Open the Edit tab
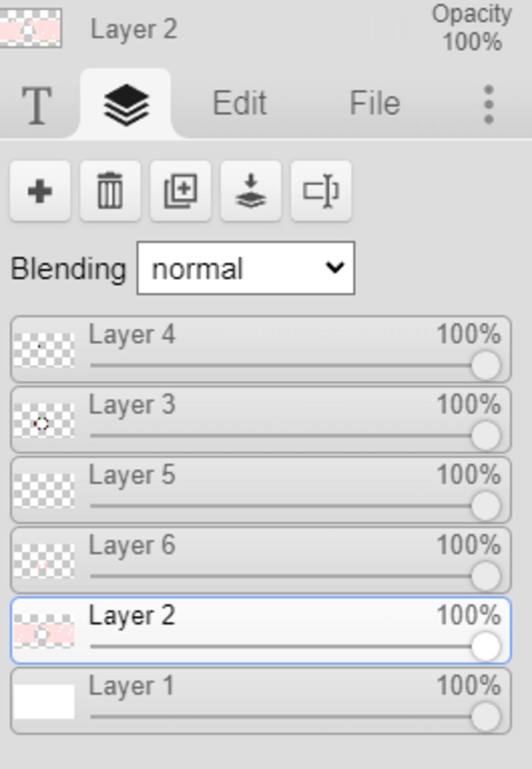This screenshot has width=532, height=769. [x=240, y=103]
